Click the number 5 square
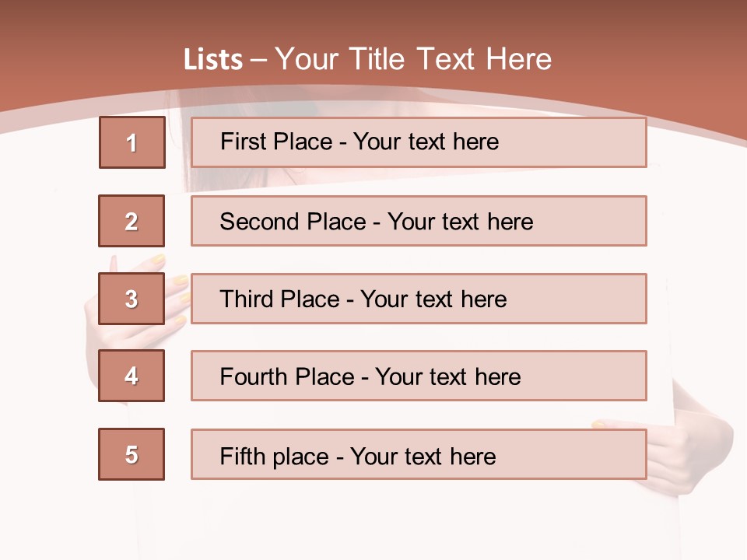 pyautogui.click(x=132, y=454)
